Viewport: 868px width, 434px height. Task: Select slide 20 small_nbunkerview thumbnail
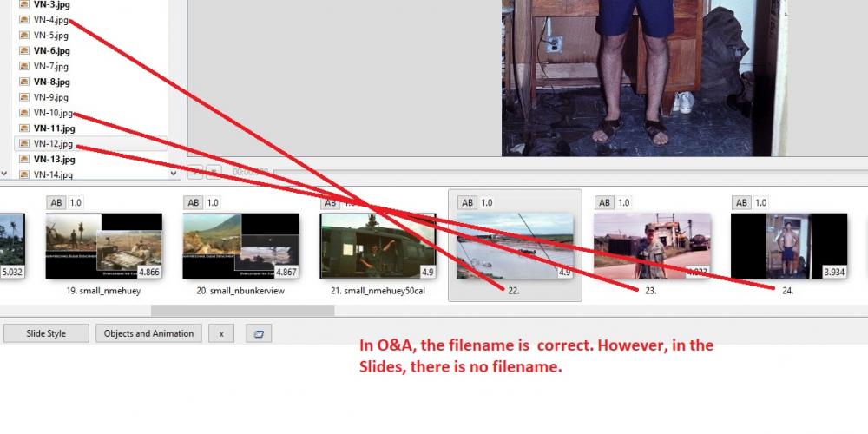[240, 246]
